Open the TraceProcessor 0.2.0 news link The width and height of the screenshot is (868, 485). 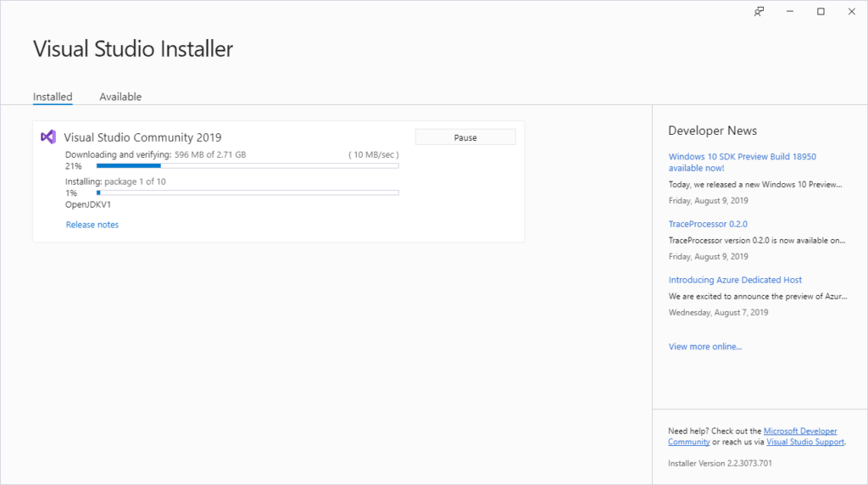708,224
